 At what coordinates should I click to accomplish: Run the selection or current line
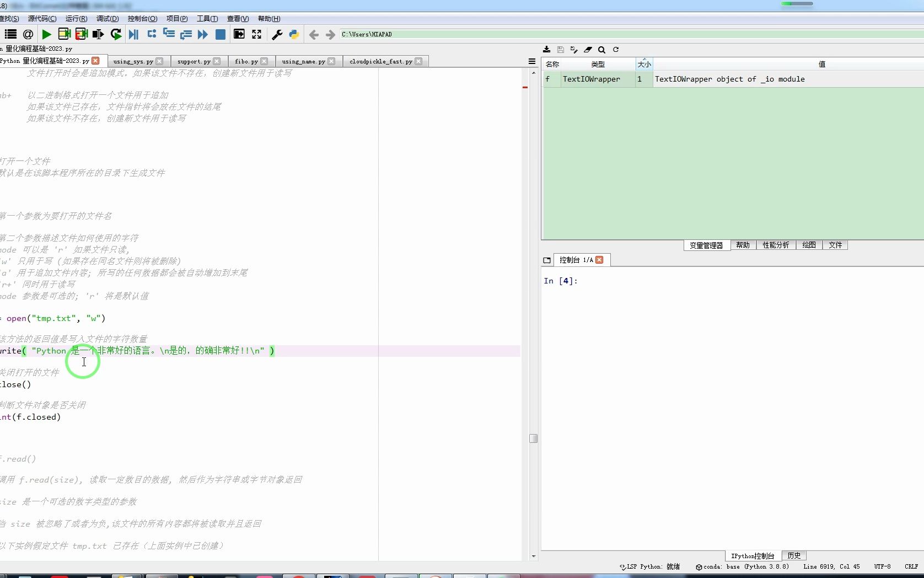(98, 34)
